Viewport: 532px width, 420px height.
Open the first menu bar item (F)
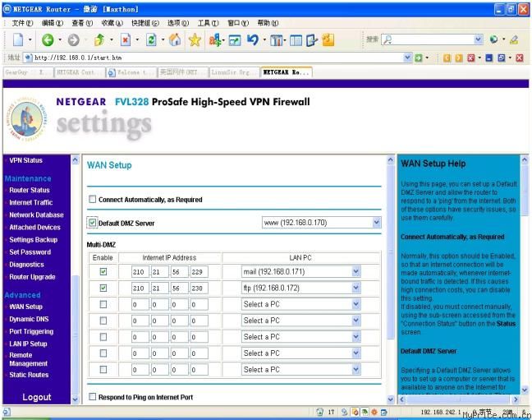[22, 23]
